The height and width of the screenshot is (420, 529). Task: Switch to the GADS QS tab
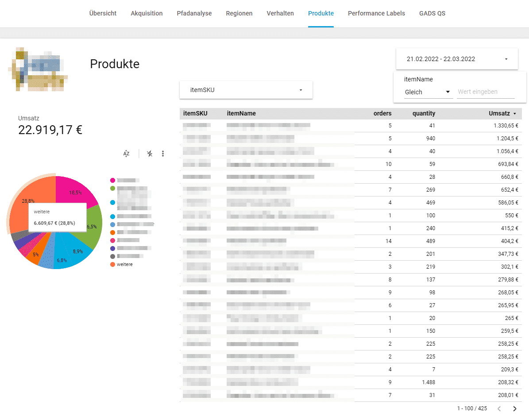[x=432, y=13]
